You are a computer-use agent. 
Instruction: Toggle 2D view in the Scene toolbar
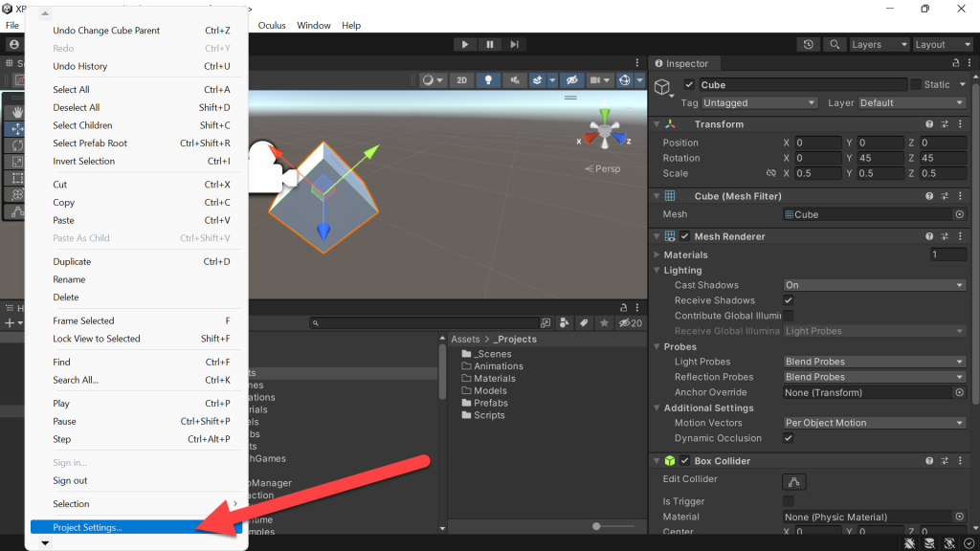coord(462,80)
